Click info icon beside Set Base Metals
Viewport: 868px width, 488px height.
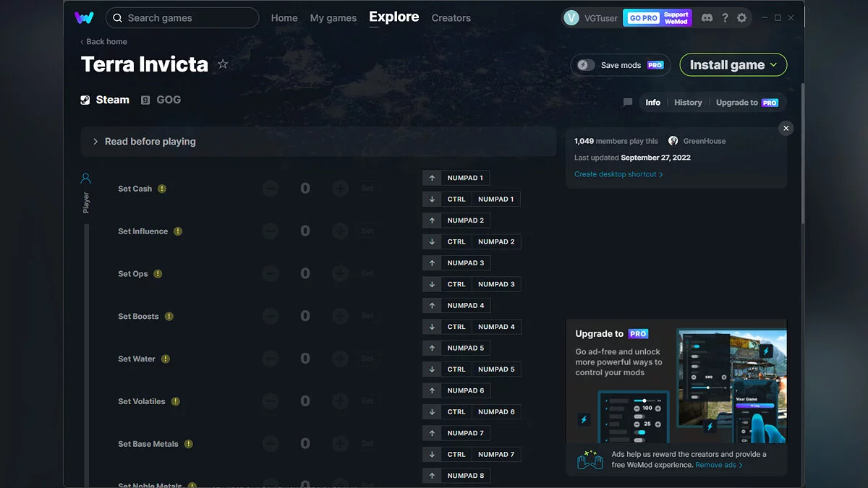click(x=188, y=444)
